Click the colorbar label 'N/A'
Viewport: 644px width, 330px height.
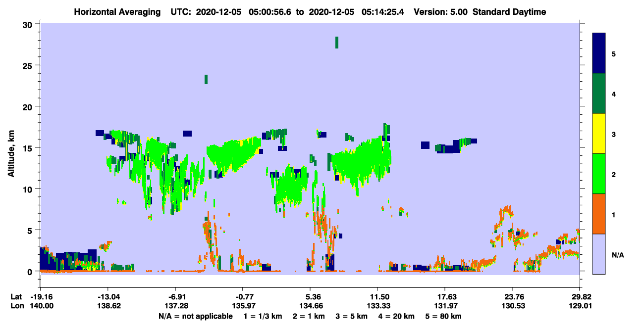[x=617, y=255]
